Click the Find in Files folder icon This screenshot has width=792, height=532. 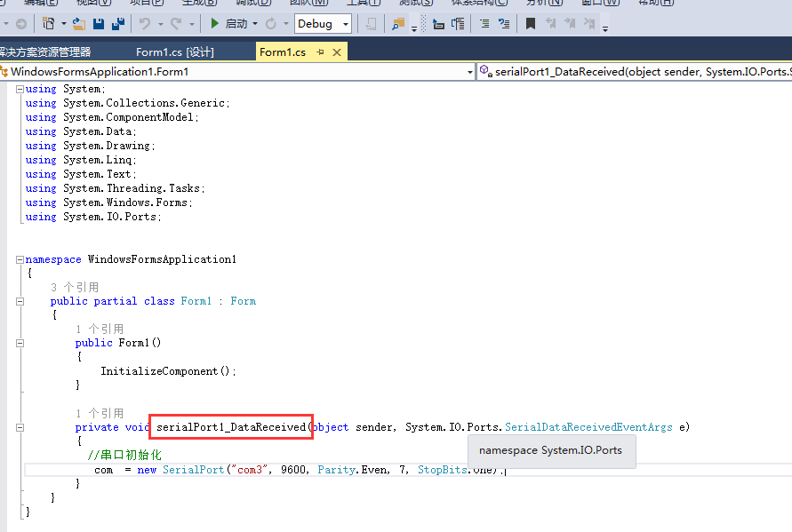[398, 23]
